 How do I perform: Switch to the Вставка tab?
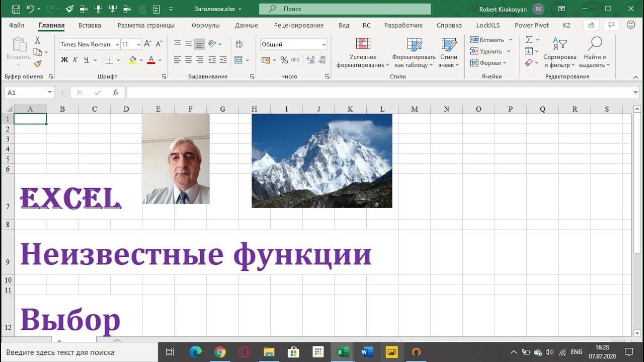[90, 25]
